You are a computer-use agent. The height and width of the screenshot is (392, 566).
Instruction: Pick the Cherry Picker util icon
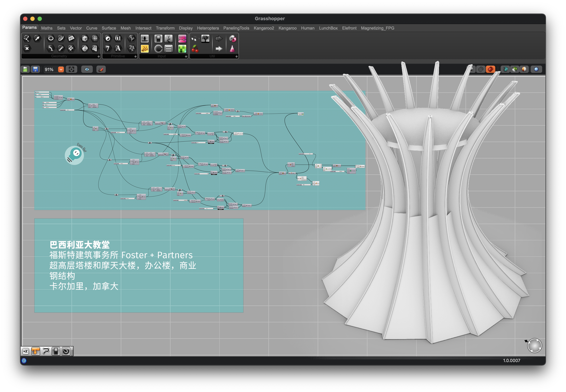tap(195, 49)
